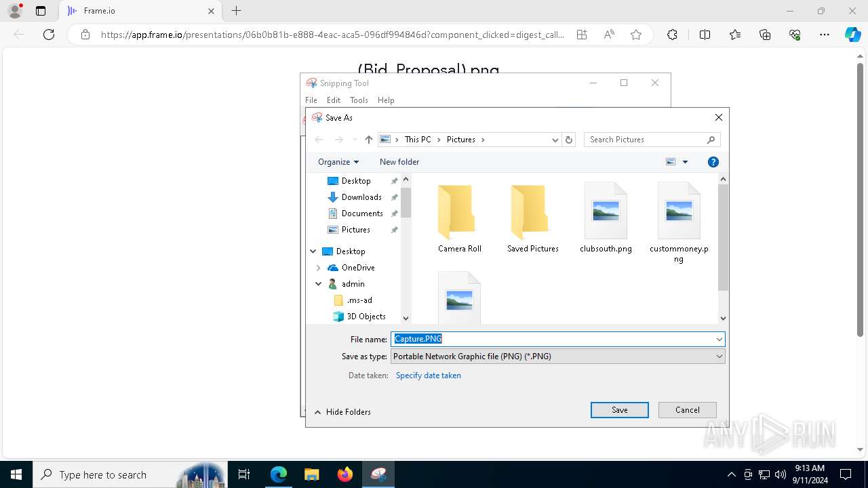Click This PC in the address breadcrumb
This screenshot has width=868, height=488.
tap(418, 140)
